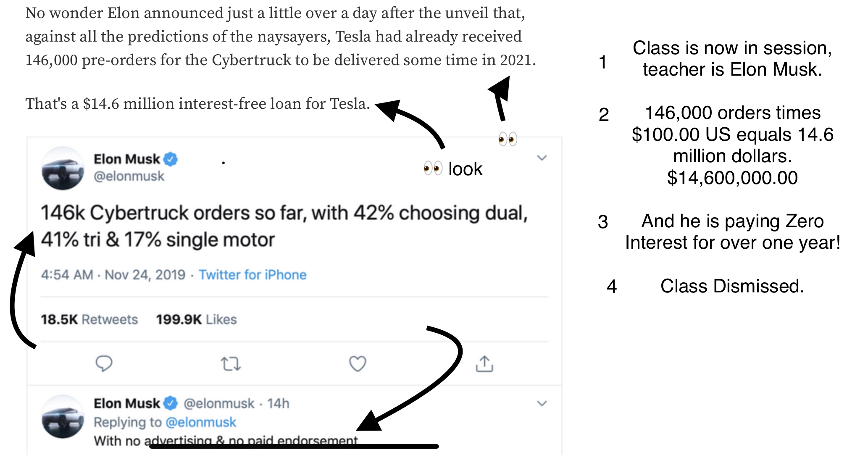868x455 pixels.
Task: Click the 4:54 AM Nov 24, 2019 timestamp
Action: point(113,275)
